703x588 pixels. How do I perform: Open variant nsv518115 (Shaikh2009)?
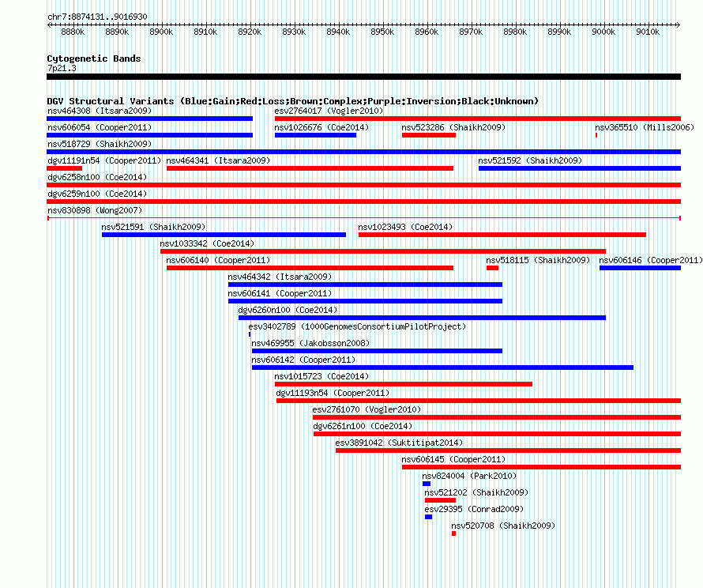point(538,260)
